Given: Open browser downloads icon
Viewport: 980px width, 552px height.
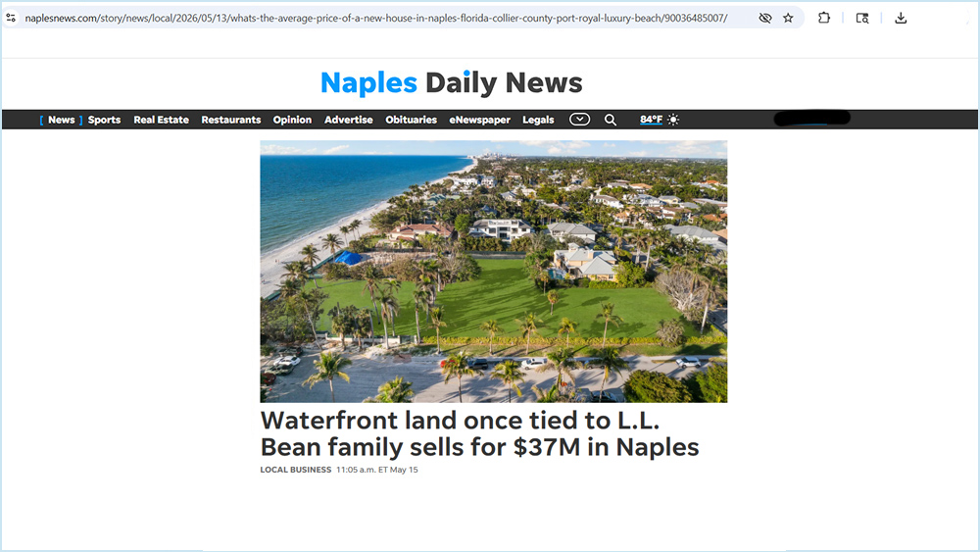Looking at the screenshot, I should click(x=901, y=18).
